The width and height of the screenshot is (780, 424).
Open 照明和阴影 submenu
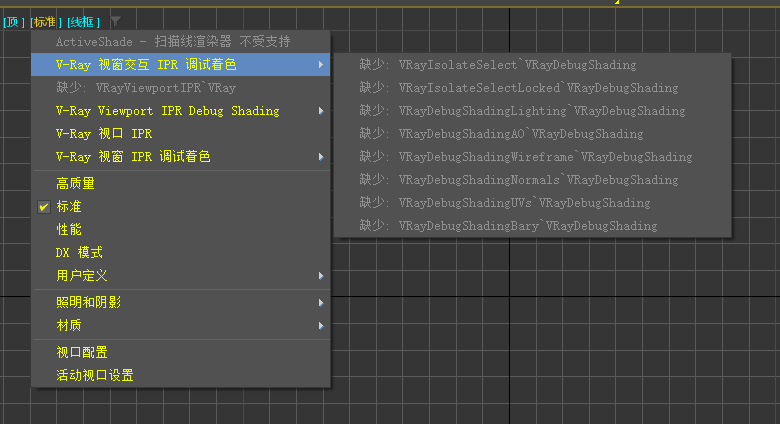pyautogui.click(x=181, y=303)
